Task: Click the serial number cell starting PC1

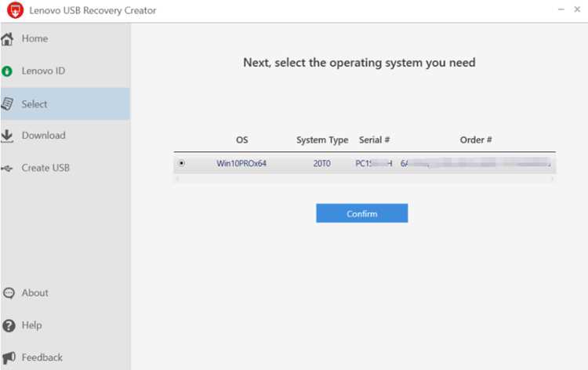Action: 374,164
